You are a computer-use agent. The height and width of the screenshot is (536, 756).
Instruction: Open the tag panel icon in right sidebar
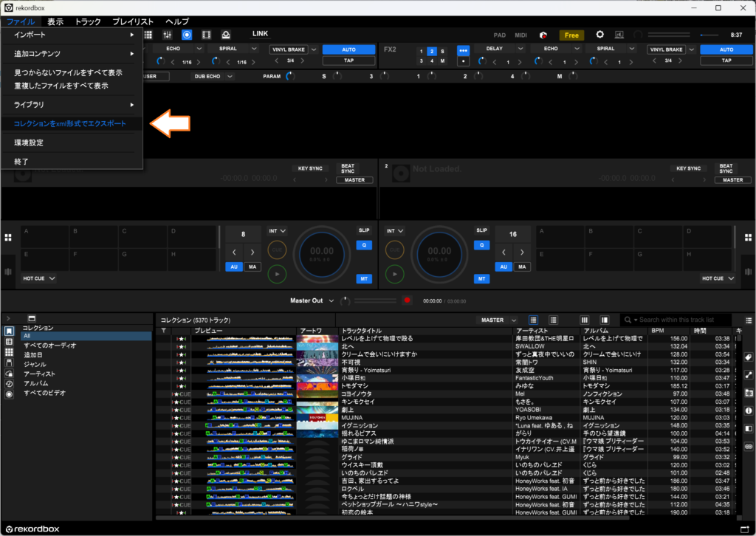click(x=748, y=357)
